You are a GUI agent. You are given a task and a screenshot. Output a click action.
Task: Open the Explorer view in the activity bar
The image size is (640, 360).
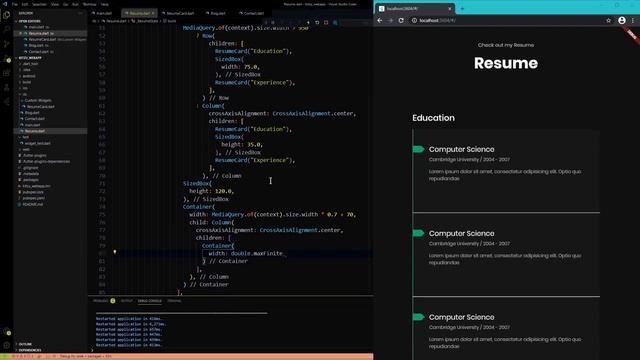7,16
